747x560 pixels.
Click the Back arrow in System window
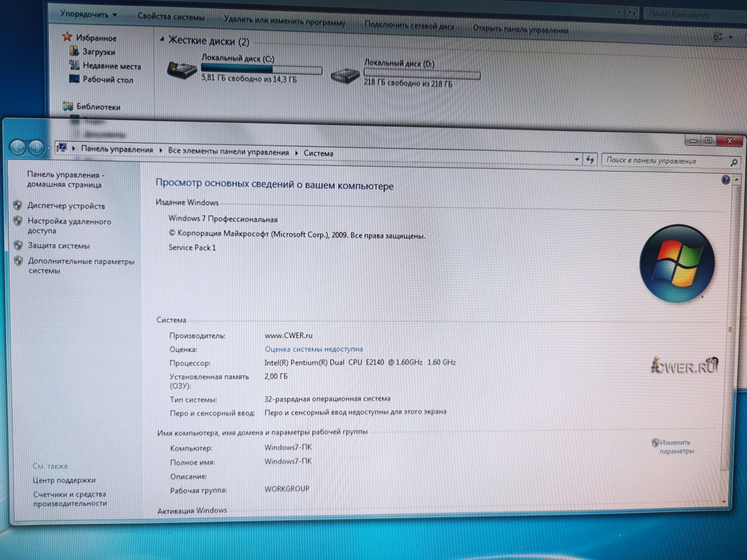pyautogui.click(x=17, y=147)
